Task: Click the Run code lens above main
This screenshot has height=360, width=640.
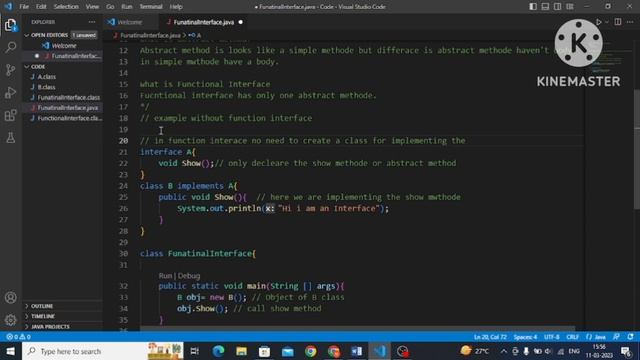Action: (165, 276)
